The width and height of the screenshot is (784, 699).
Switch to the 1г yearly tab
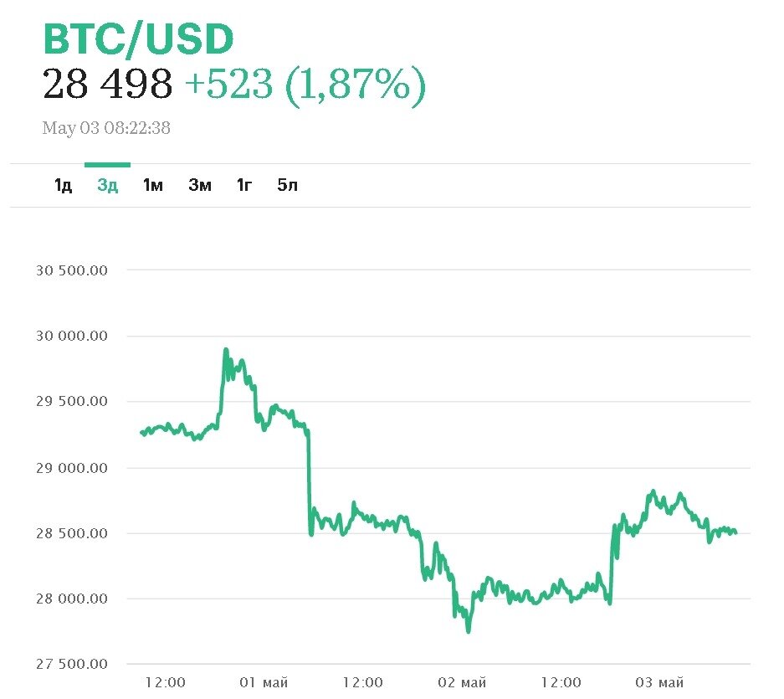click(x=243, y=185)
